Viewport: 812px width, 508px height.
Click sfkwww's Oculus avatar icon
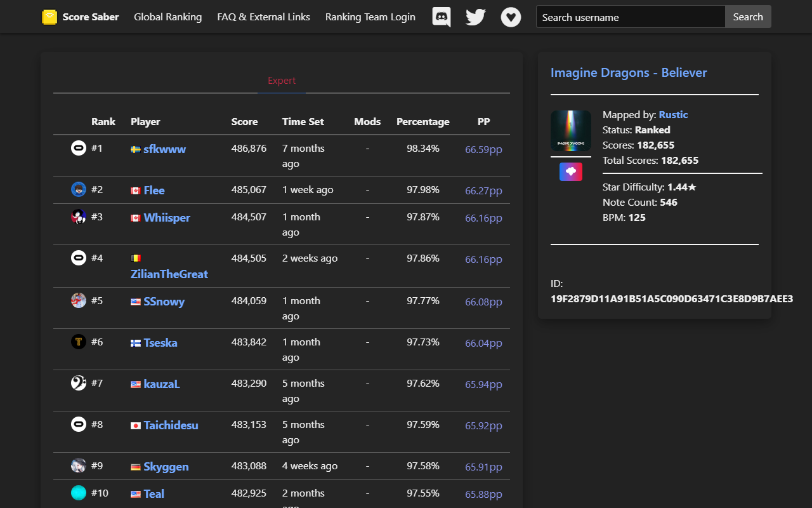[79, 148]
